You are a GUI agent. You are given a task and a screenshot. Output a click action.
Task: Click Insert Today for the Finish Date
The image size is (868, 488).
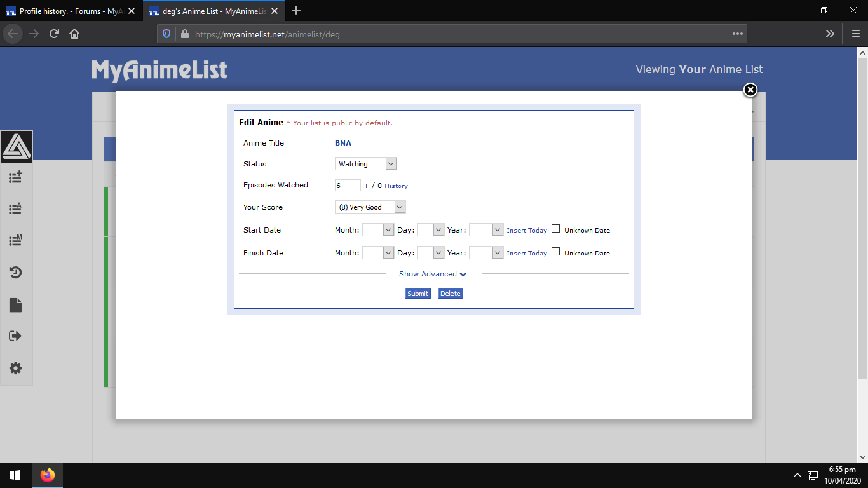(x=526, y=253)
